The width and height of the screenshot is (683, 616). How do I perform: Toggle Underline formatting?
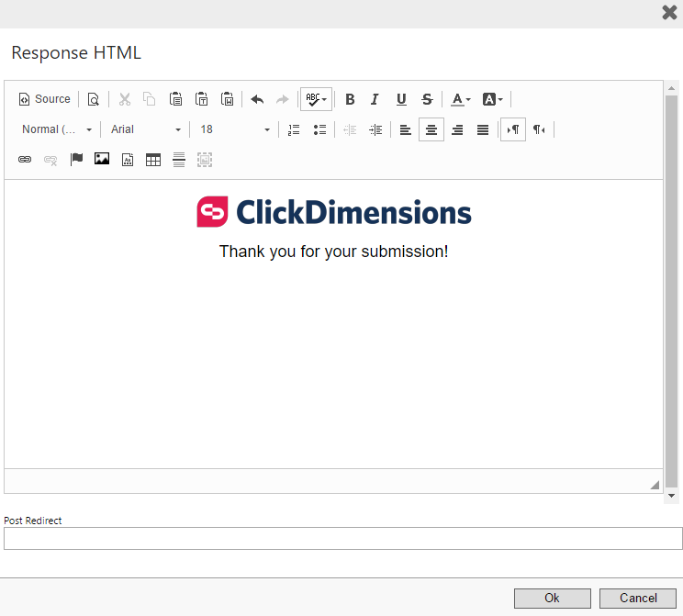pyautogui.click(x=401, y=99)
